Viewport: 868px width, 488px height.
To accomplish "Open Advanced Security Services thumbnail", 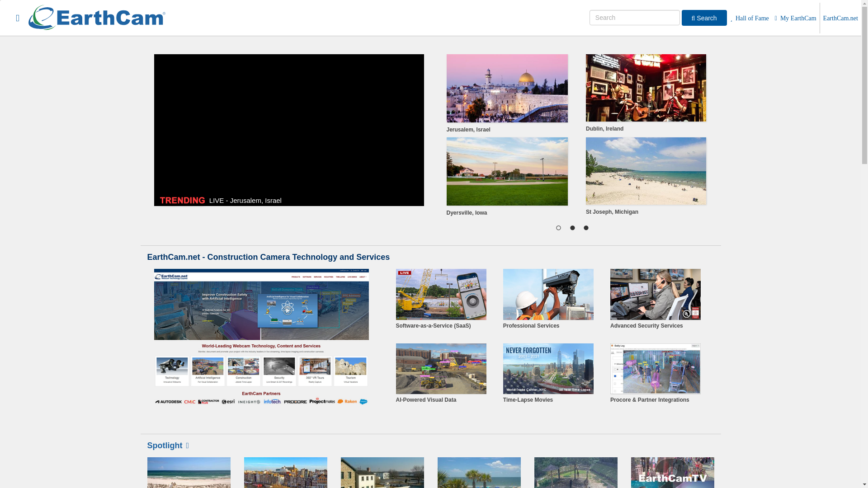I will pos(655,295).
